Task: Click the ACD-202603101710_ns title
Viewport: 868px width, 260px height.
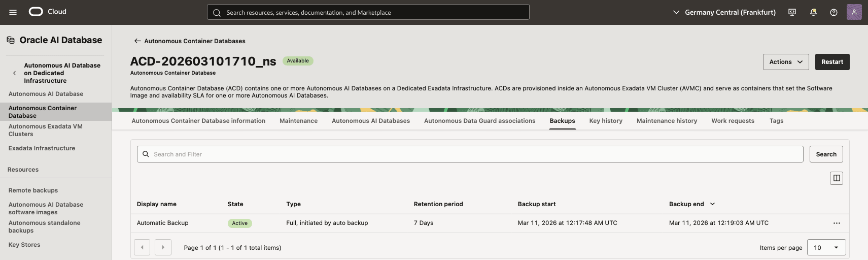Action: [203, 61]
